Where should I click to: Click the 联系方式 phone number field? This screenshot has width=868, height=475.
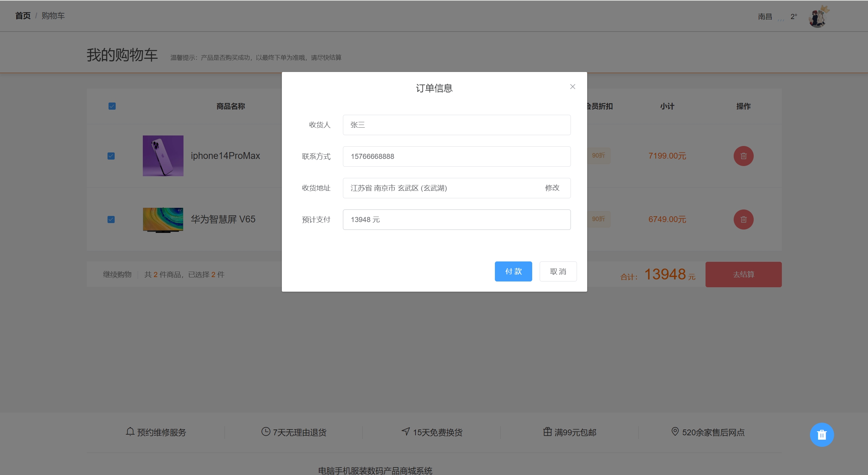456,156
